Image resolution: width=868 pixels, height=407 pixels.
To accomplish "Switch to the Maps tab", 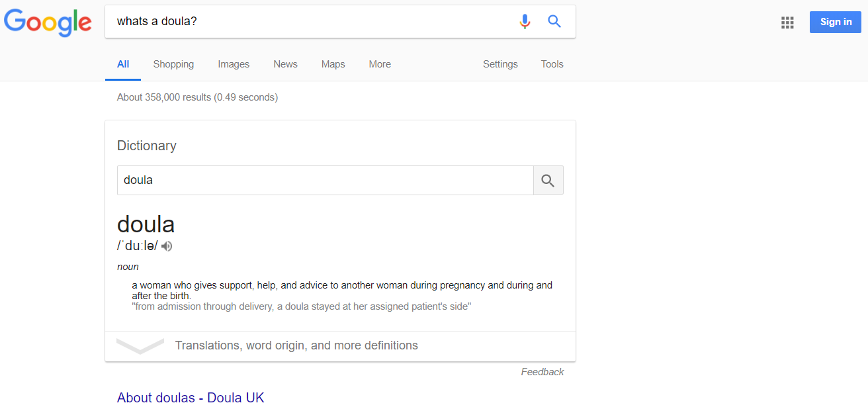I will tap(333, 64).
